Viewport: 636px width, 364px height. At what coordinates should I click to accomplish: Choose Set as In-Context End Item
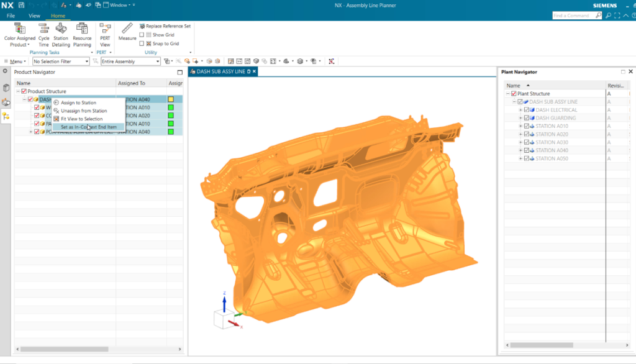(88, 127)
